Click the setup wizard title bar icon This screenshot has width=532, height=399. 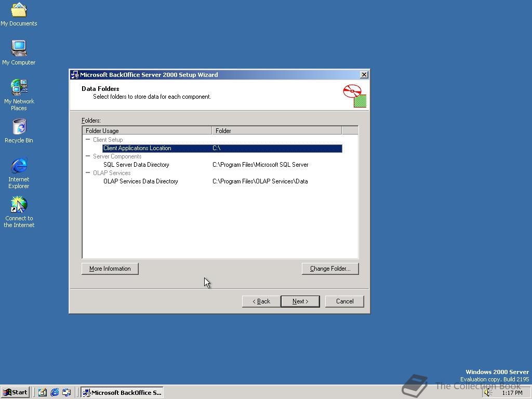(x=75, y=75)
